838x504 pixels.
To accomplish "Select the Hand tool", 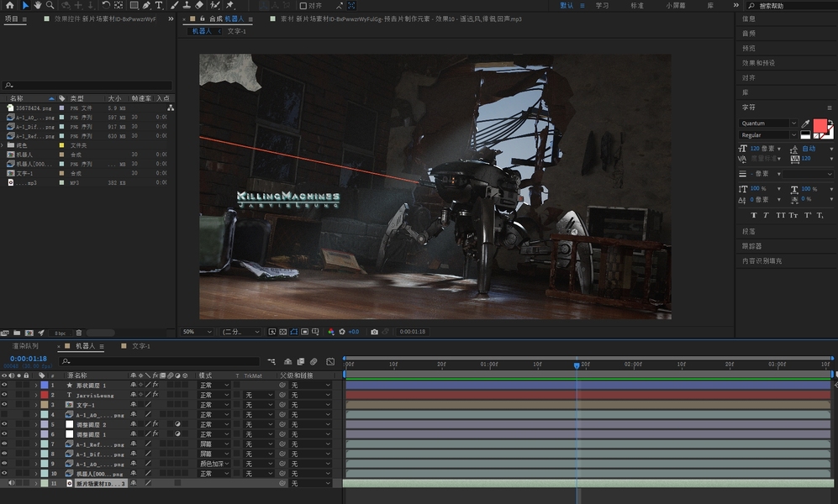I will 38,5.
